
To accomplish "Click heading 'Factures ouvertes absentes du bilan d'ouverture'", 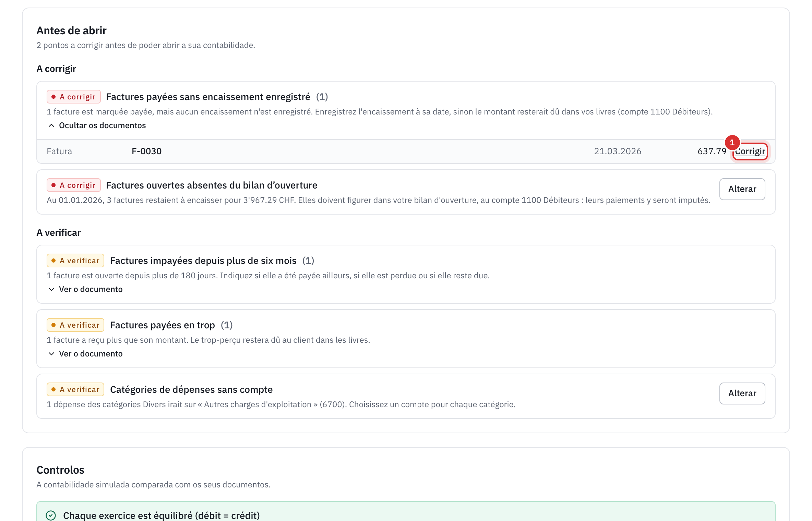I will click(x=212, y=185).
